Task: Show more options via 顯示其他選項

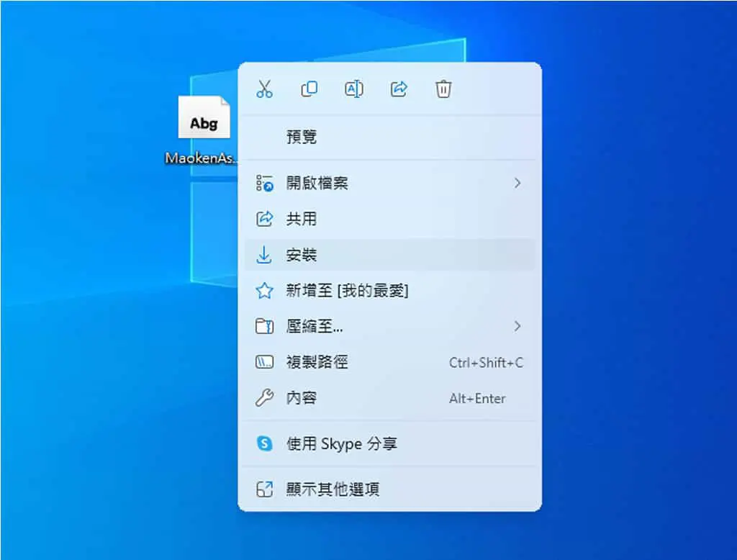Action: [389, 489]
